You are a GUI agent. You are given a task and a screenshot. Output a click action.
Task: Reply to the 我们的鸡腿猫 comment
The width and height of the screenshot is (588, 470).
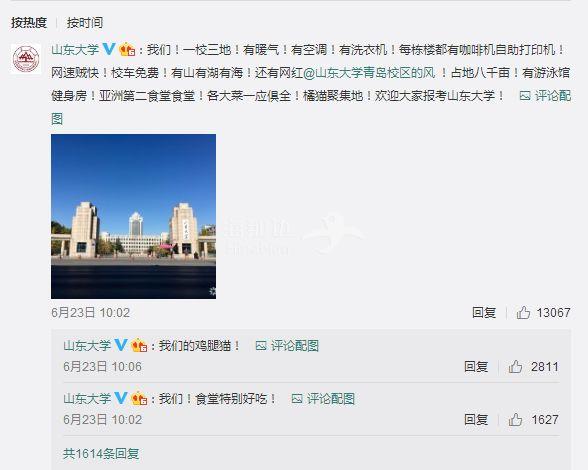(476, 366)
